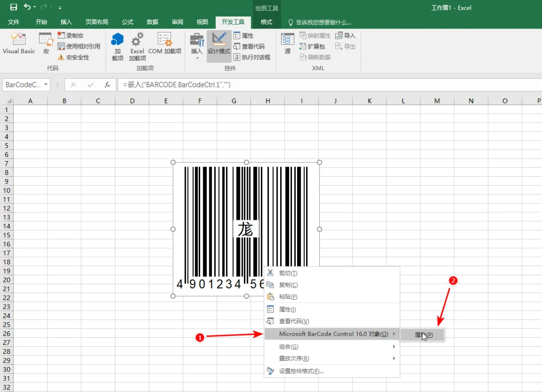The image size is (542, 392).
Task: Click XML Export (导出)
Action: (345, 46)
